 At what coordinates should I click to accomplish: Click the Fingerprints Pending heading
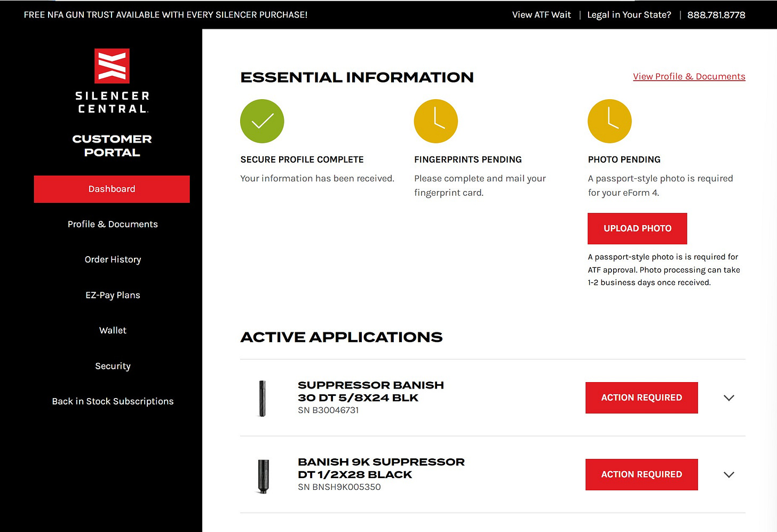[468, 160]
